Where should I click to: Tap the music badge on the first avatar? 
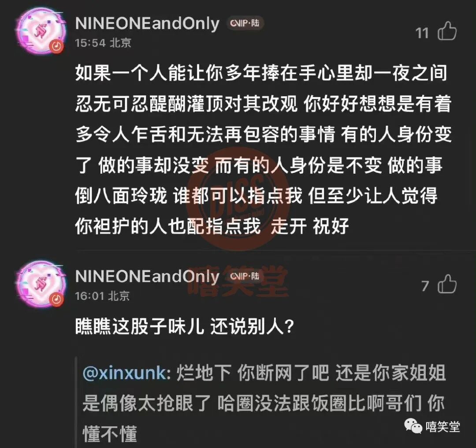(57, 46)
